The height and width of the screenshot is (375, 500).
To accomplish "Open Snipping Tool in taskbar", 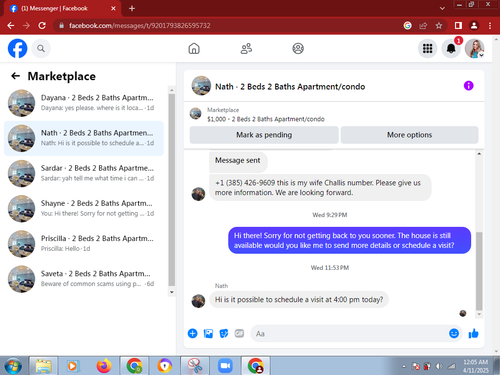I will coord(195,366).
